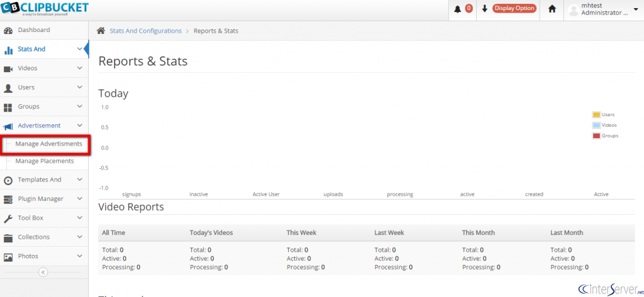This screenshot has height=297, width=644.
Task: Expand the Collections chevron
Action: pyautogui.click(x=80, y=237)
